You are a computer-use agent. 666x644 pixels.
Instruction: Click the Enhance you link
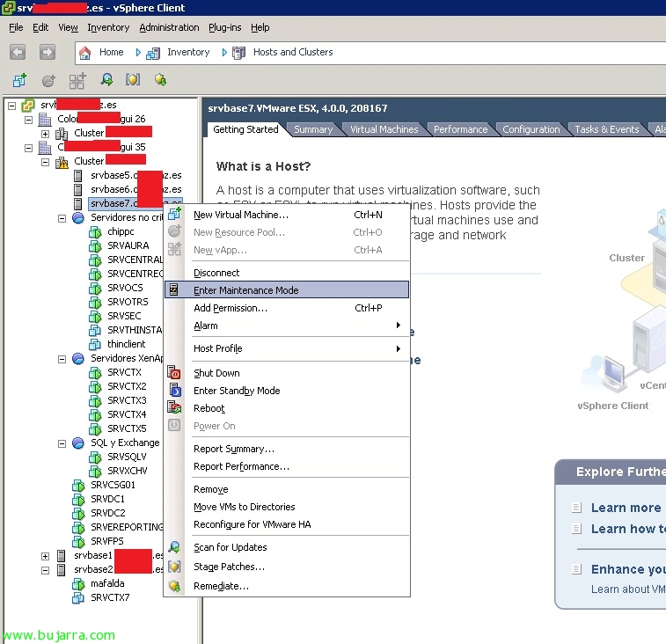point(628,569)
